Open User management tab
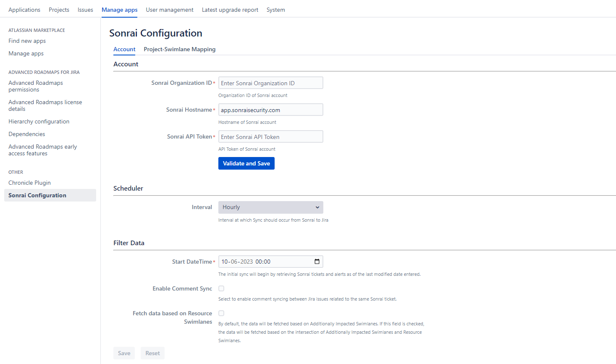 coord(170,10)
